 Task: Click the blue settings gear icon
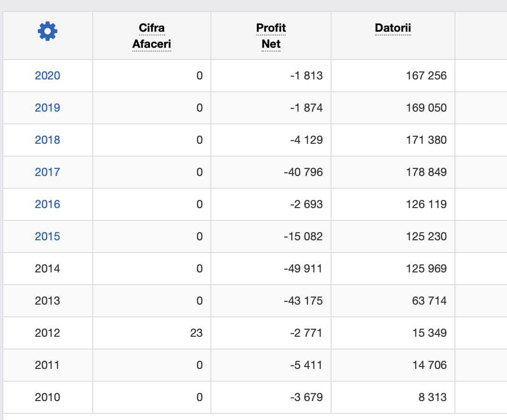pos(47,32)
